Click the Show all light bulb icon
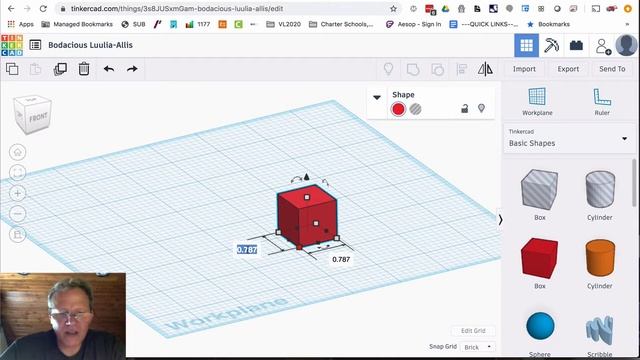The image size is (640, 360). coord(388,69)
